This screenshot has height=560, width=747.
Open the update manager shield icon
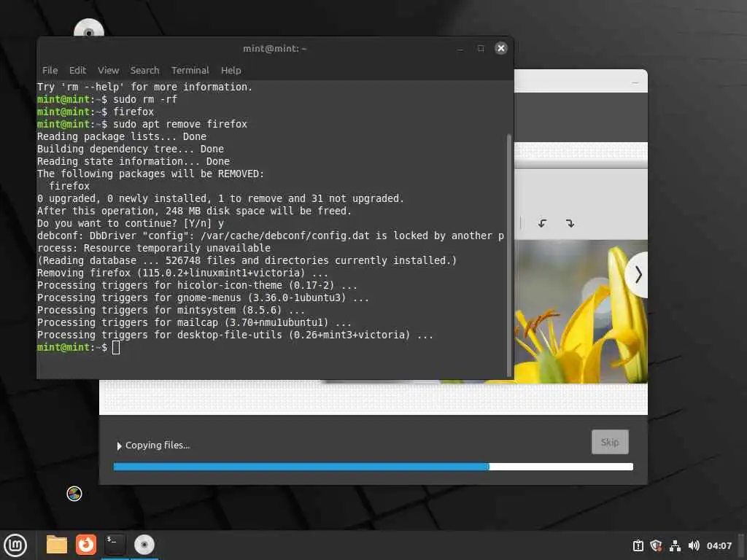pos(656,545)
